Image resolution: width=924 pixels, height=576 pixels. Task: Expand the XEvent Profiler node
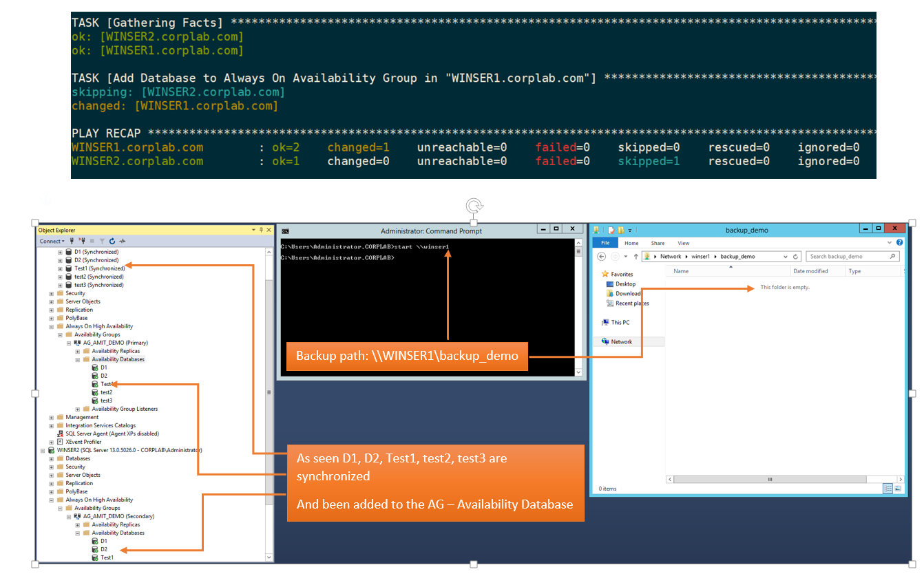[x=52, y=442]
